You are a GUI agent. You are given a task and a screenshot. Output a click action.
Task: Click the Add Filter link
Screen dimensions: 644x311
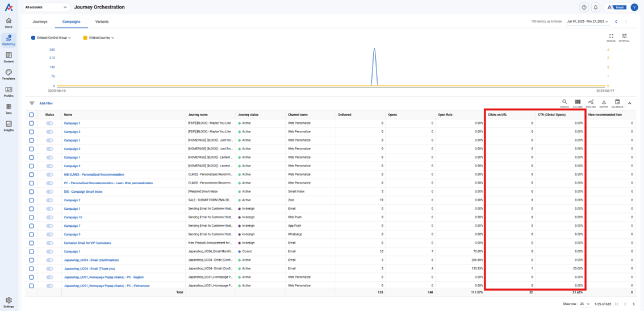coord(46,103)
